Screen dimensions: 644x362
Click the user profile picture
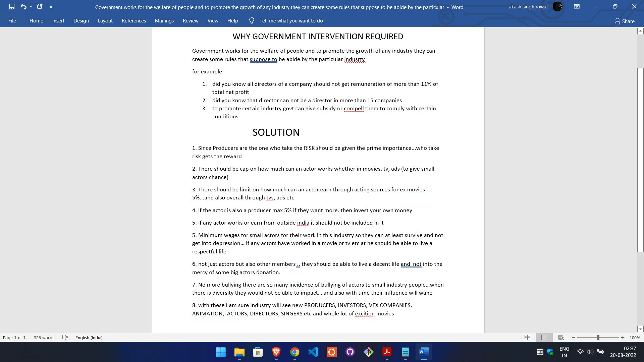point(557,6)
